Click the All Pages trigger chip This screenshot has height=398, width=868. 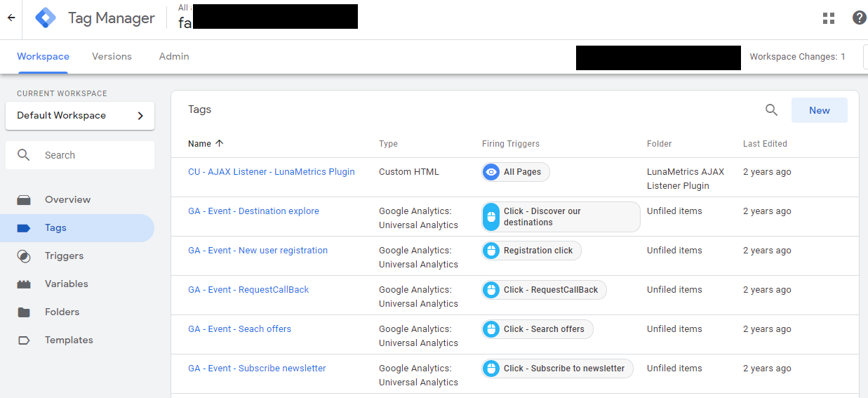(516, 172)
